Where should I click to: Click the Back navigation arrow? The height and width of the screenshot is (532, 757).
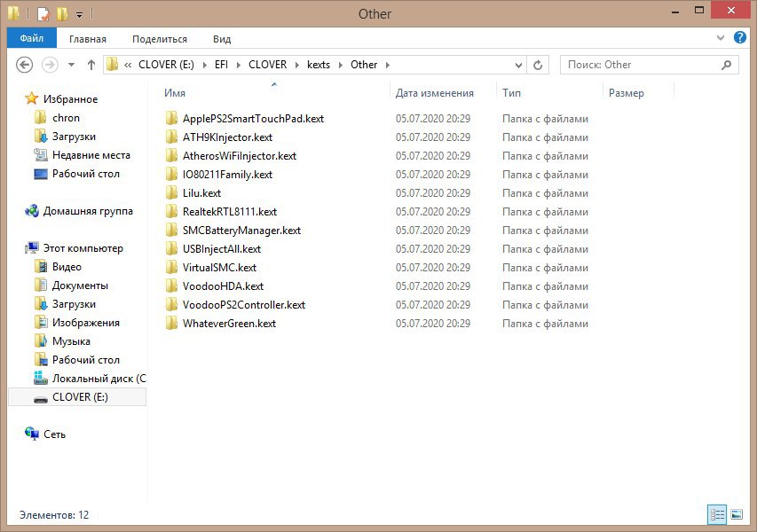[25, 65]
